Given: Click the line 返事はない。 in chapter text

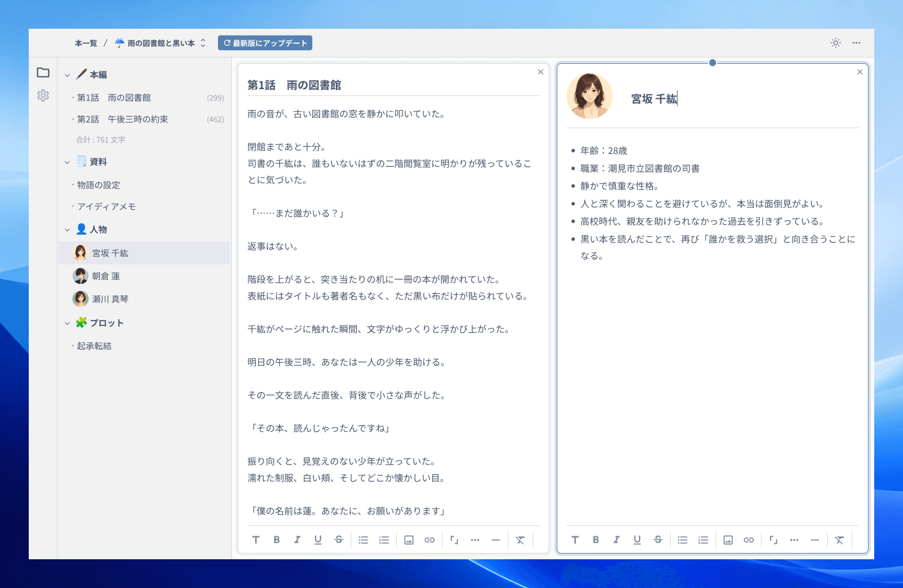Looking at the screenshot, I should (273, 246).
